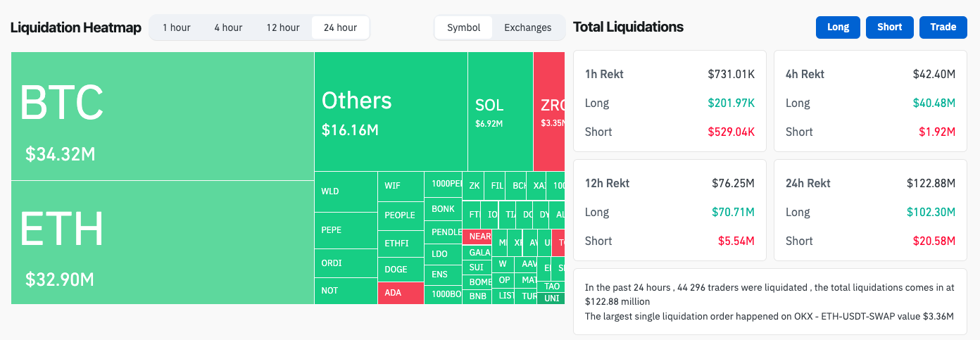
Task: Click the BNB tile
Action: [x=477, y=296]
